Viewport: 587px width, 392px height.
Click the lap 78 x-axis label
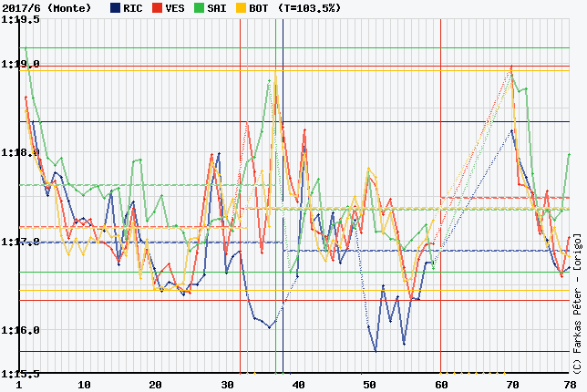[x=570, y=385]
